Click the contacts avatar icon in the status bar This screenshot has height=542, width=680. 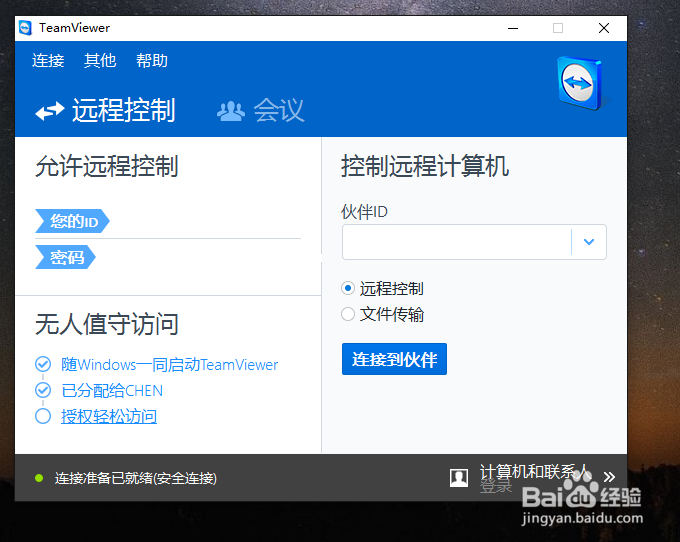[459, 478]
